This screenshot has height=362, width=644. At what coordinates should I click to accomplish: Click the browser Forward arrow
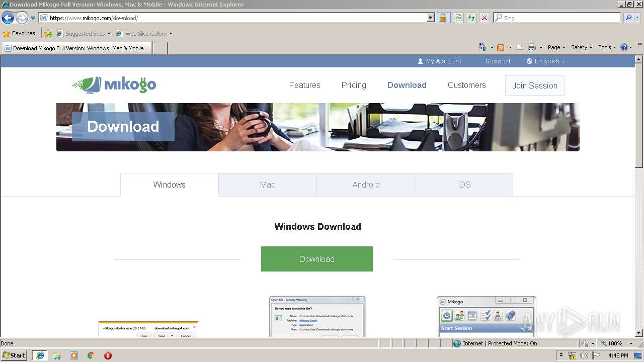[22, 18]
